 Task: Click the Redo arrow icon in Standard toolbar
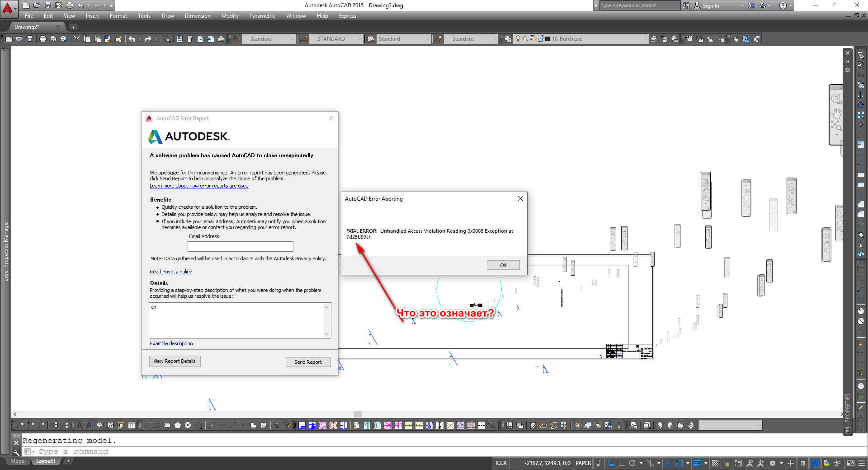(148, 39)
